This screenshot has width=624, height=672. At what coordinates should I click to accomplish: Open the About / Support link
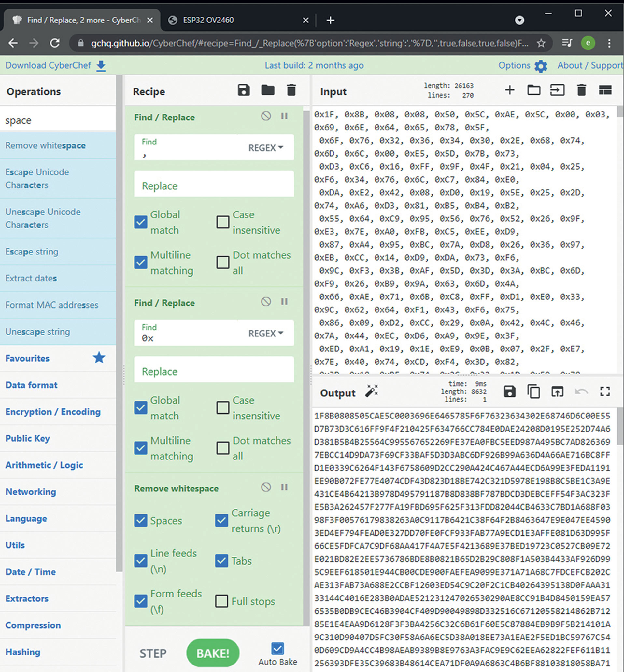[x=590, y=65]
